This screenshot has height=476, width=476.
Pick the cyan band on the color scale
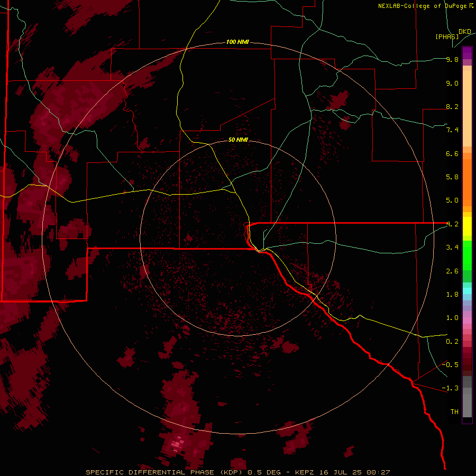point(467,291)
